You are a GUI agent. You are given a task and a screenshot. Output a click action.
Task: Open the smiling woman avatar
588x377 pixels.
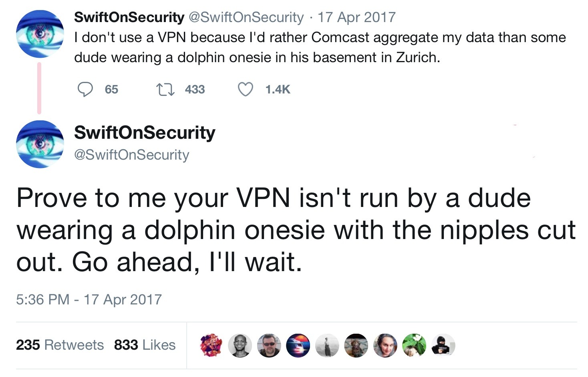pyautogui.click(x=385, y=345)
